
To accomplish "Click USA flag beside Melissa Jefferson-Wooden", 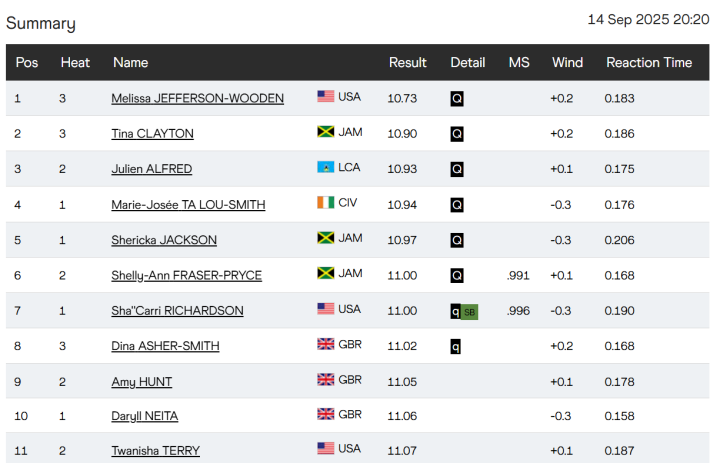I will [326, 97].
